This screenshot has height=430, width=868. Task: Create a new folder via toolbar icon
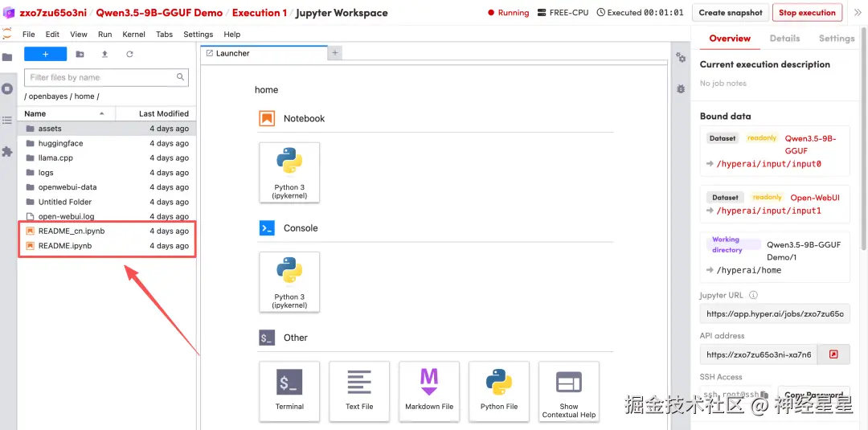80,54
